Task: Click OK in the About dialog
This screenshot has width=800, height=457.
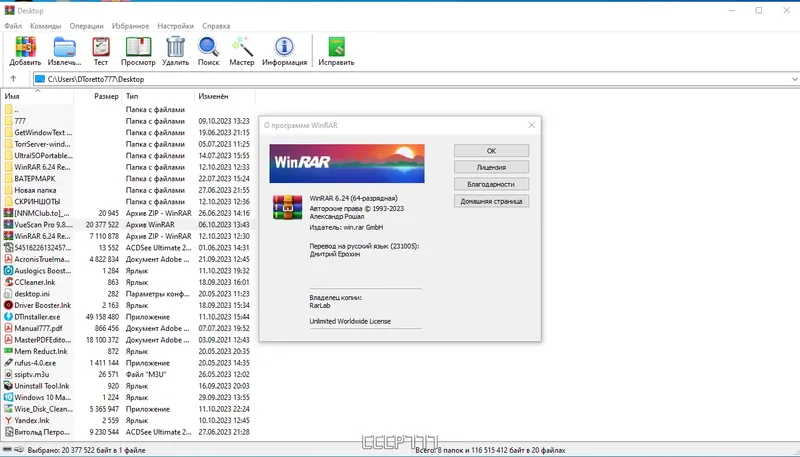Action: (491, 150)
